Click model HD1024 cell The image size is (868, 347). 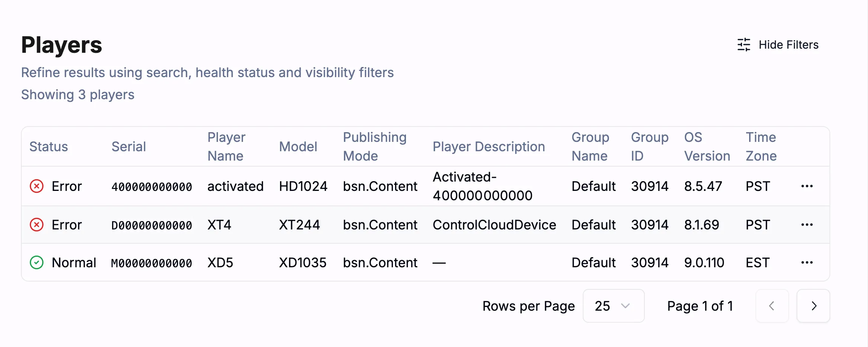303,186
